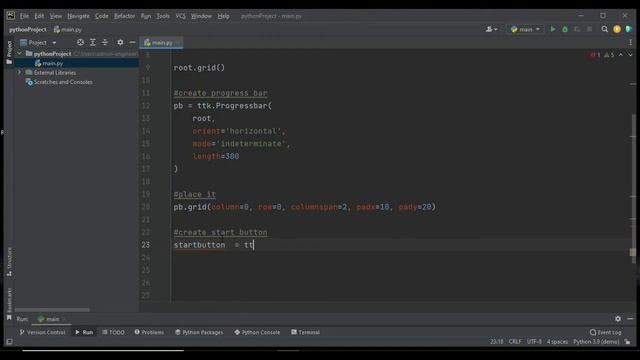640x360 pixels.
Task: Open the Code menu
Action: click(x=102, y=16)
